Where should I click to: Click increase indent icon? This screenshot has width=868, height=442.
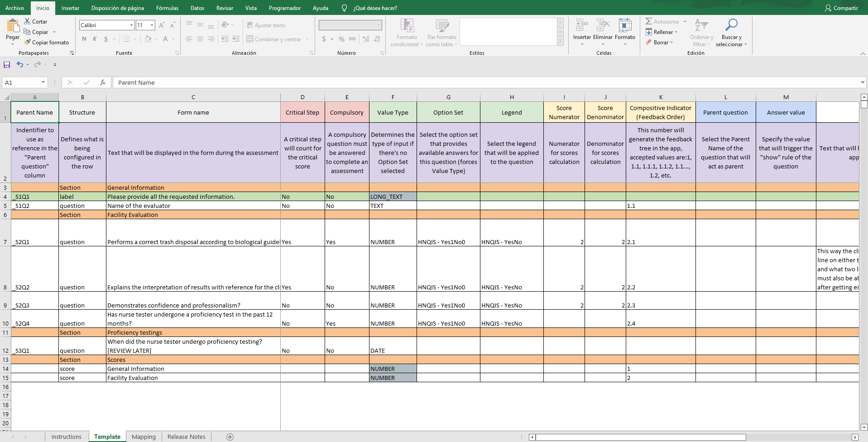(x=236, y=39)
